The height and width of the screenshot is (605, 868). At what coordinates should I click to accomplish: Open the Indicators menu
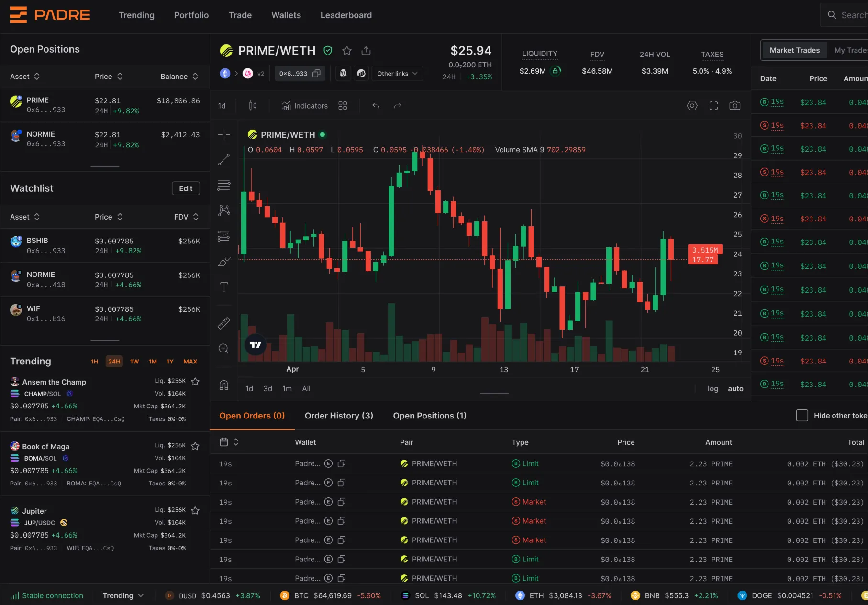coord(305,106)
